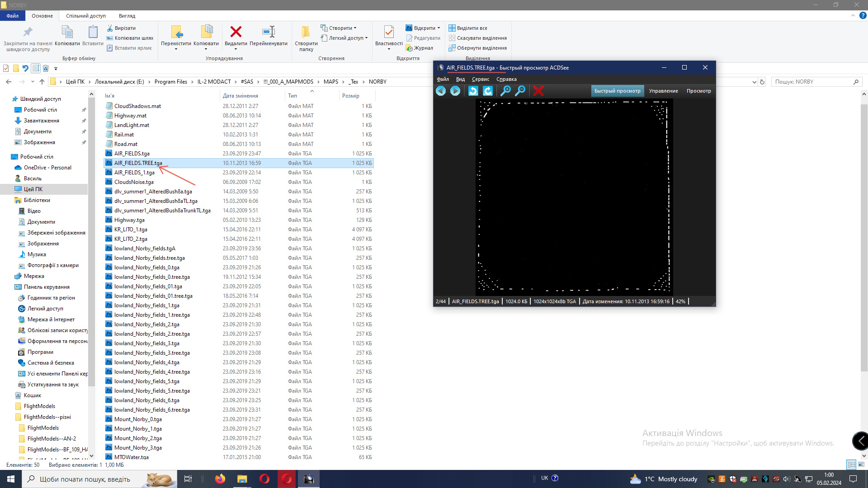The image size is (868, 488).
Task: Open Firefox from the taskbar
Action: pos(220,479)
